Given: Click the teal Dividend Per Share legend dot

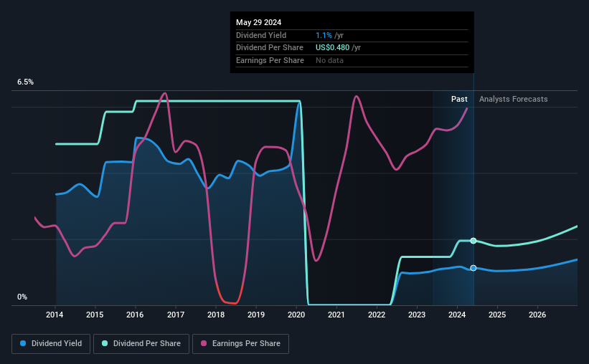Looking at the screenshot, I should coord(105,343).
